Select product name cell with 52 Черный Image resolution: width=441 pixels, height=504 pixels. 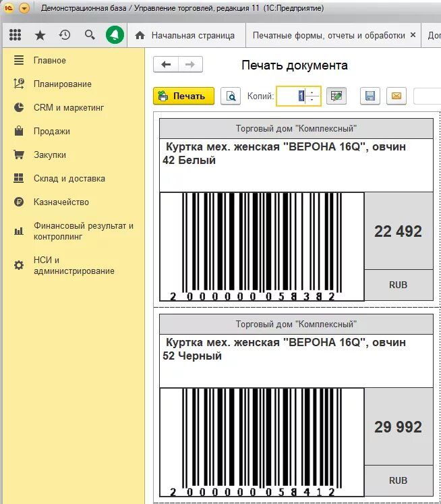[x=296, y=361]
